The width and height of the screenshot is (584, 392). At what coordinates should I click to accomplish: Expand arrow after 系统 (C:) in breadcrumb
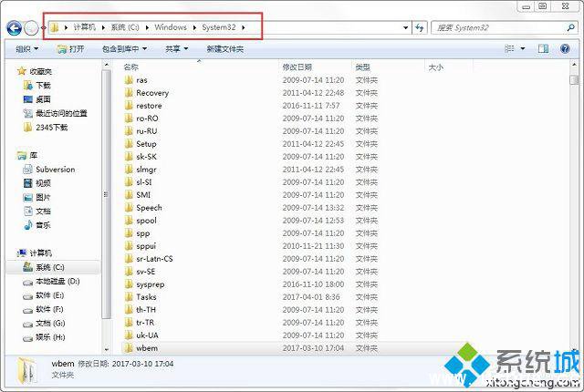point(147,27)
